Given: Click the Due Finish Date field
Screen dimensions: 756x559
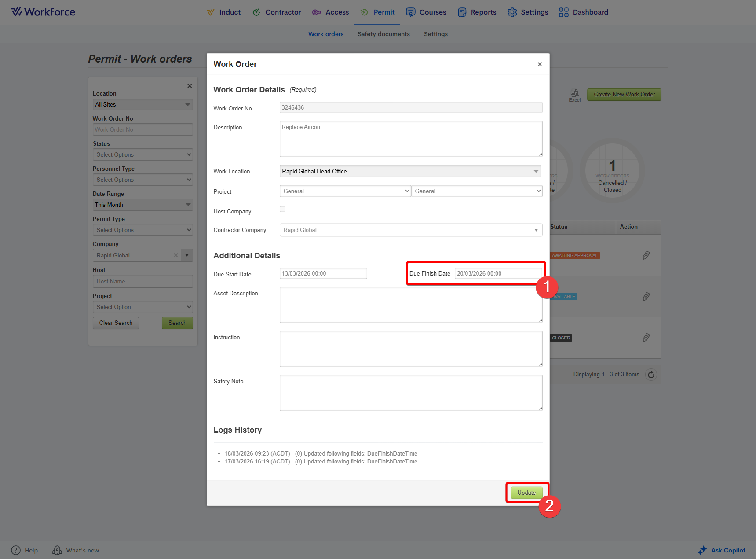Looking at the screenshot, I should pyautogui.click(x=498, y=273).
